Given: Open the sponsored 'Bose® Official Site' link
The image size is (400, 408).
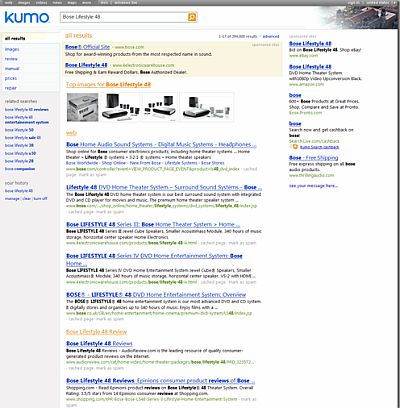Looking at the screenshot, I should (87, 47).
